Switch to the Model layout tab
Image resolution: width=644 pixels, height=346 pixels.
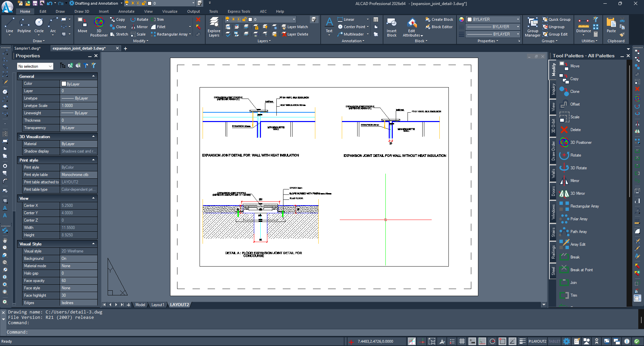[x=140, y=305]
